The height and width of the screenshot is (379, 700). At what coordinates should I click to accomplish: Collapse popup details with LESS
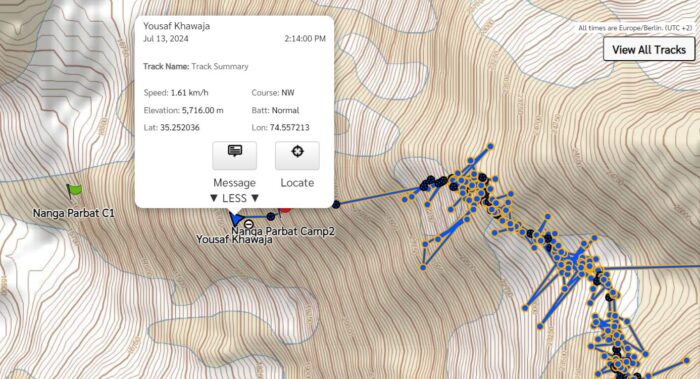point(234,198)
